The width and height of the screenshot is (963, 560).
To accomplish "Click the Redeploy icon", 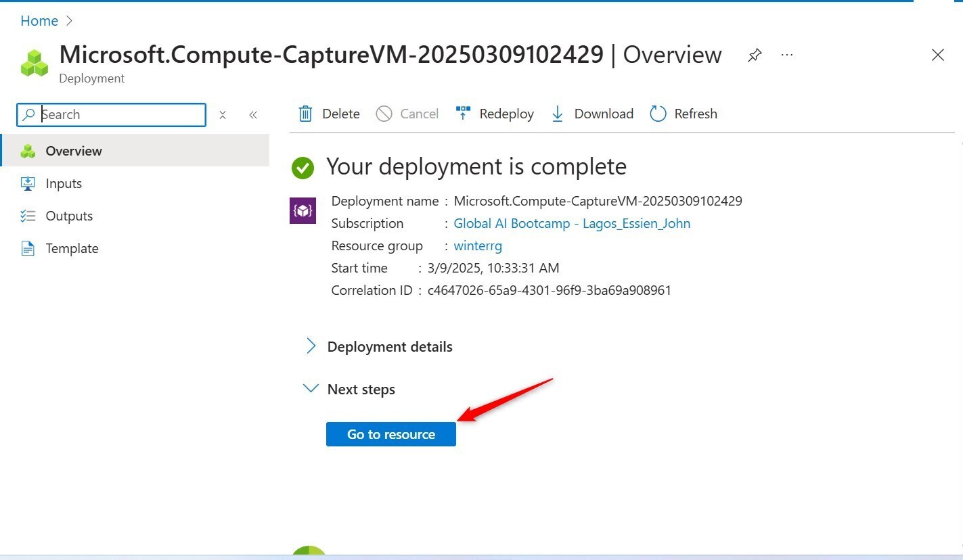I will 463,113.
